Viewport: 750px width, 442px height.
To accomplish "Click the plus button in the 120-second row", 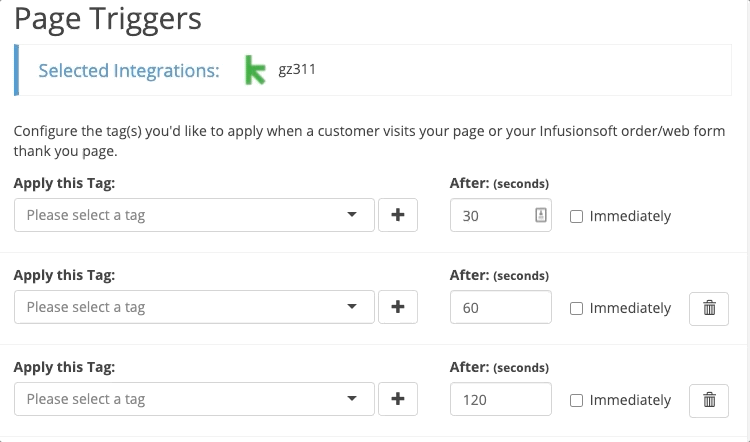I will tap(398, 399).
